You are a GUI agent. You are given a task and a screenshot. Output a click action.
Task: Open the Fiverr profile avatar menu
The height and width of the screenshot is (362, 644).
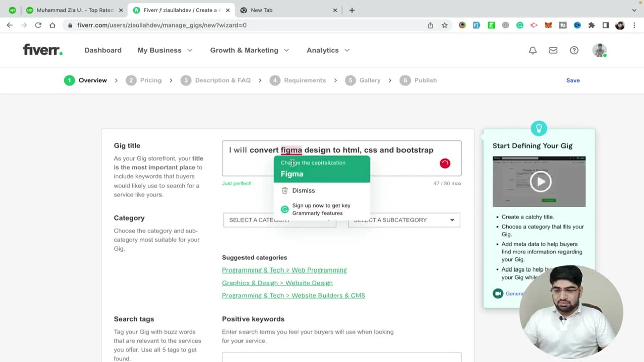(599, 50)
